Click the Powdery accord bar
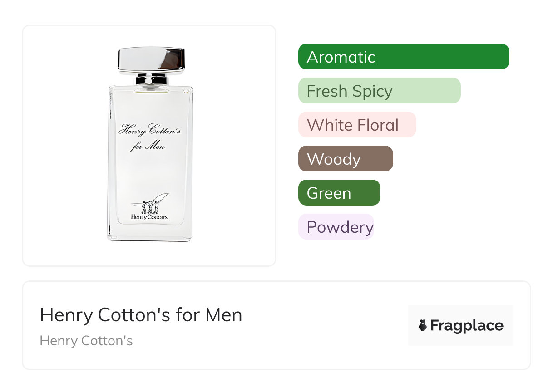 [x=336, y=227]
